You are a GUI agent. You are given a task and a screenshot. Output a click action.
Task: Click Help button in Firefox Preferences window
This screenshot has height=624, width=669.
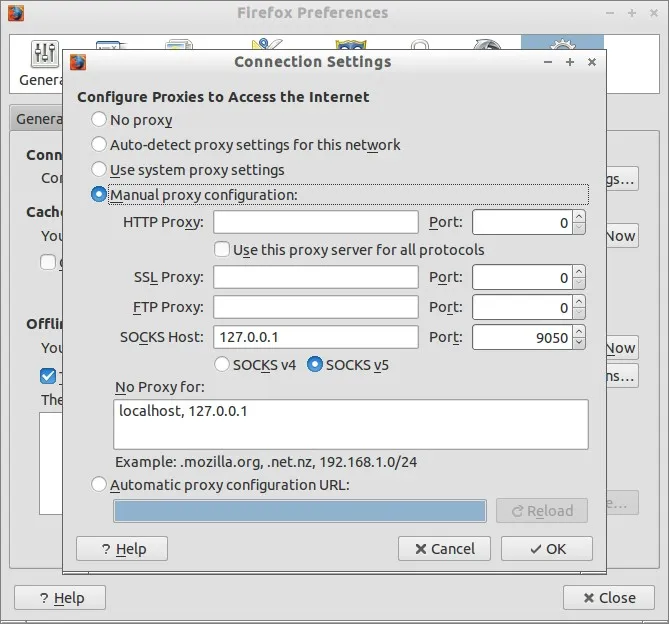[x=60, y=598]
